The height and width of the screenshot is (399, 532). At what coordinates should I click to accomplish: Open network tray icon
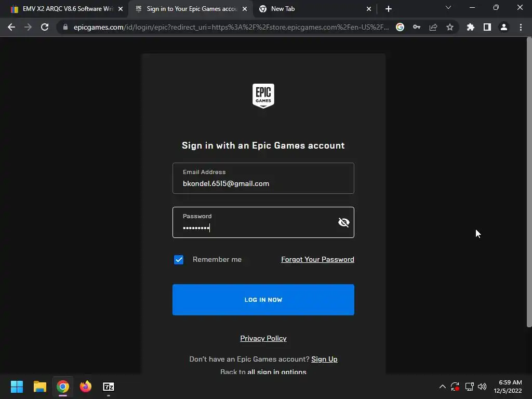coord(470,387)
